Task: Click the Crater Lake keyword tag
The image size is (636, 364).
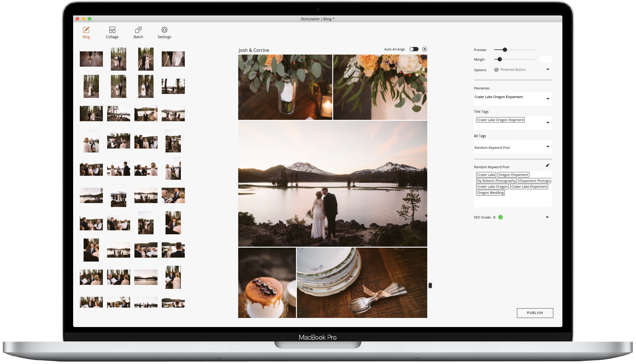Action: click(x=486, y=175)
